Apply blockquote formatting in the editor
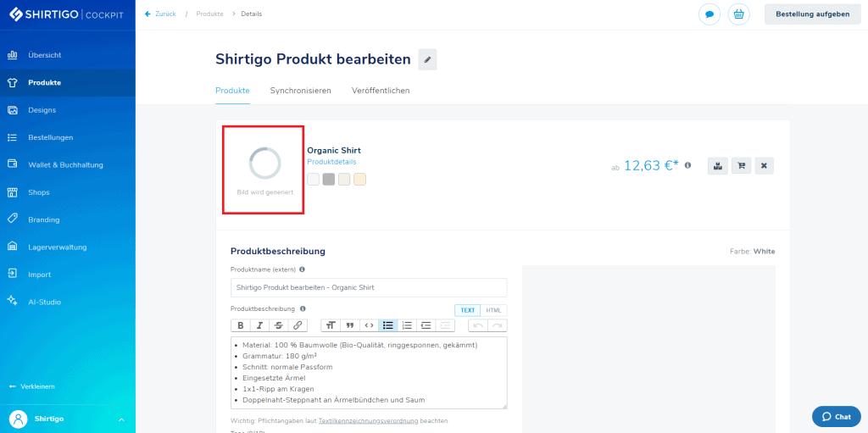The width and height of the screenshot is (868, 433). [x=349, y=325]
